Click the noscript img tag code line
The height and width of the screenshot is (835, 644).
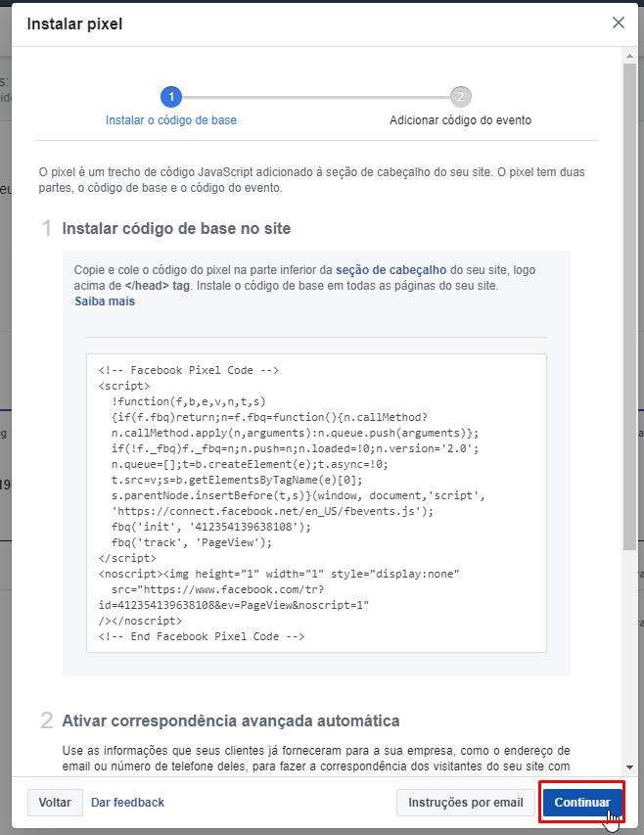click(279, 574)
